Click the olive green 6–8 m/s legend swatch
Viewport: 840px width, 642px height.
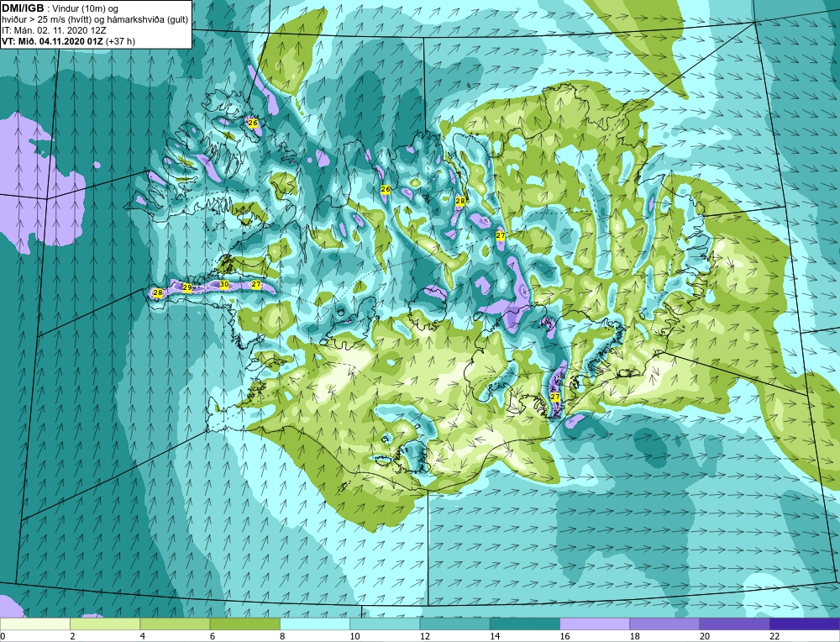(244, 624)
